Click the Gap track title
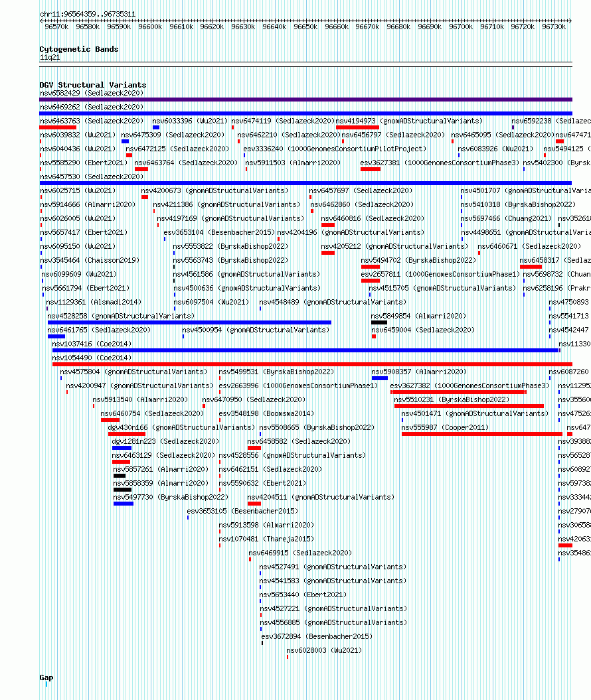 pos(46,677)
